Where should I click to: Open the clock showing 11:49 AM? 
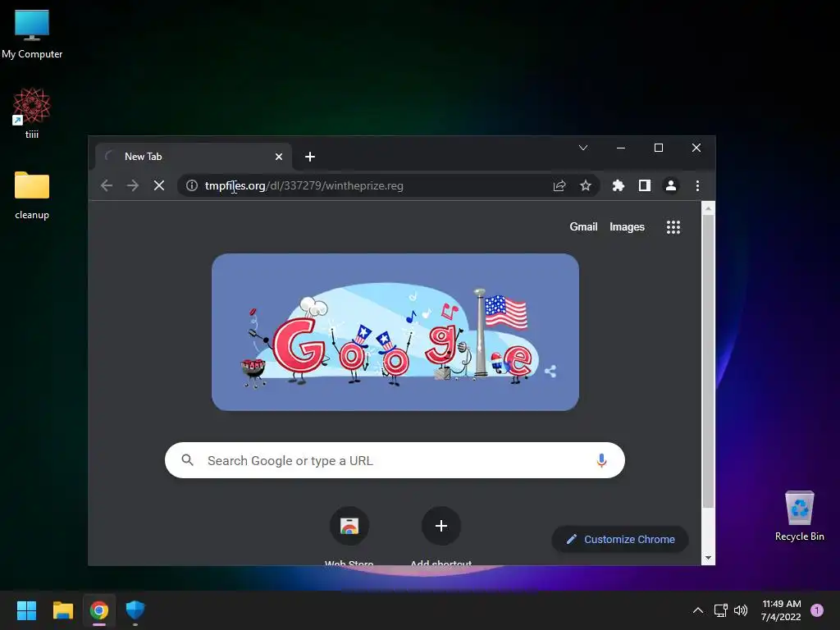pos(781,610)
